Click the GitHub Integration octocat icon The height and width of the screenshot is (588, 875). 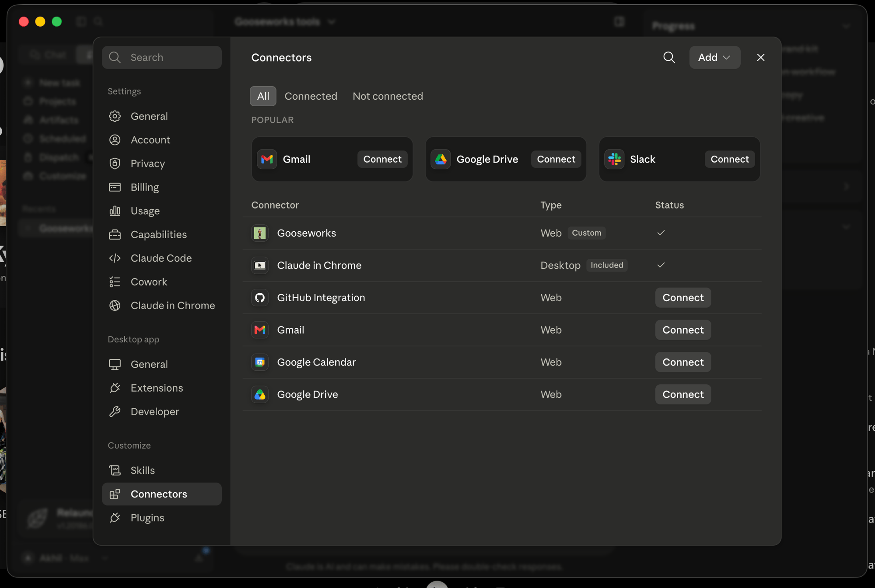pyautogui.click(x=260, y=298)
